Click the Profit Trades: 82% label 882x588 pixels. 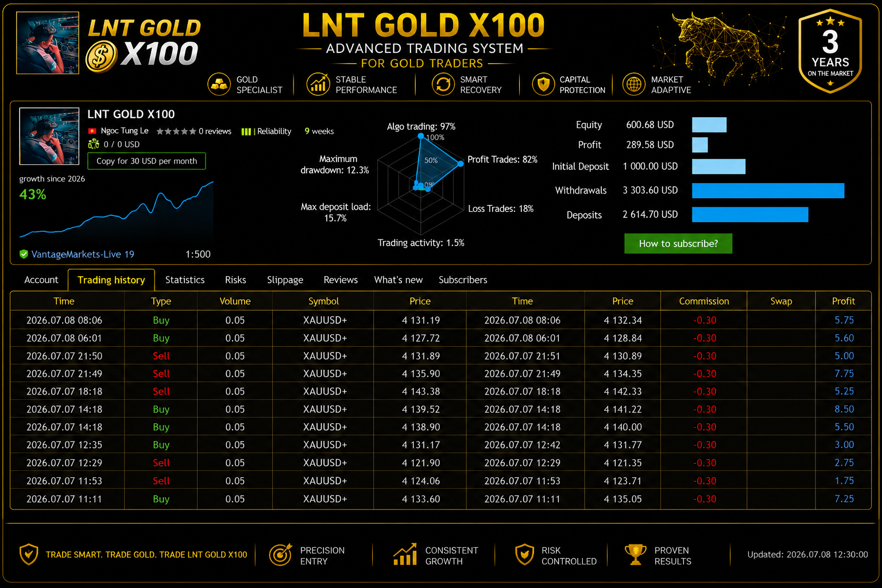coord(502,160)
